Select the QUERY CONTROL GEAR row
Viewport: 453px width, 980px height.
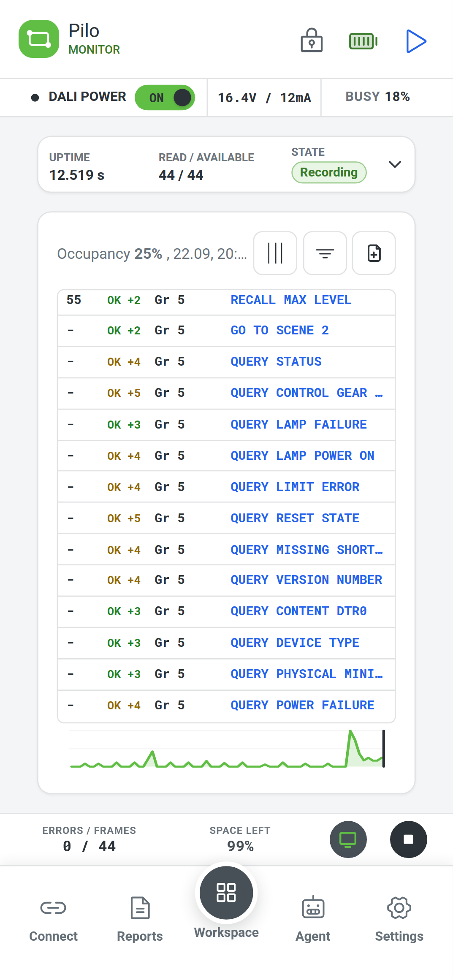pos(226,393)
